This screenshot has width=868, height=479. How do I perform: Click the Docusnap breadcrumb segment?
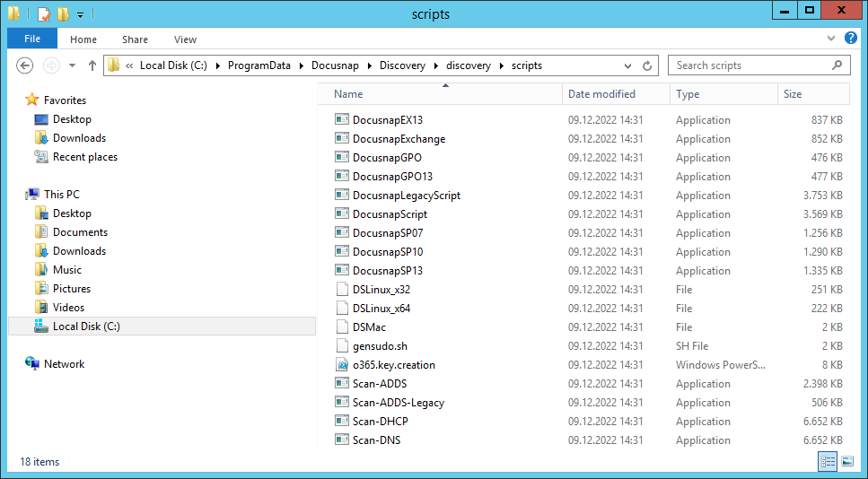coord(335,65)
